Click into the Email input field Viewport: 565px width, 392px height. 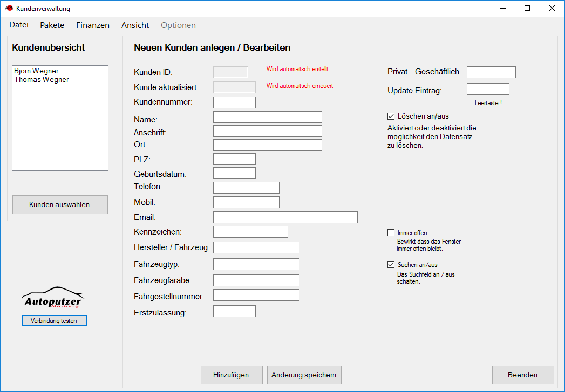285,217
